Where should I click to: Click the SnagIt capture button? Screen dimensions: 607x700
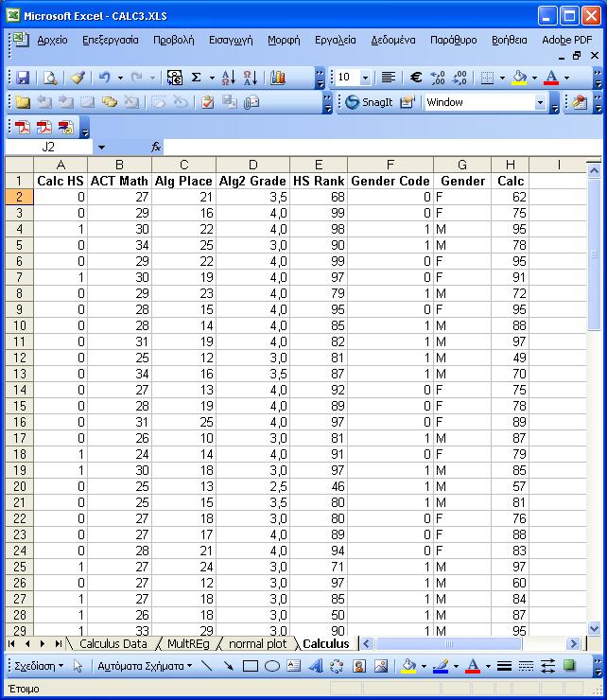tap(369, 102)
